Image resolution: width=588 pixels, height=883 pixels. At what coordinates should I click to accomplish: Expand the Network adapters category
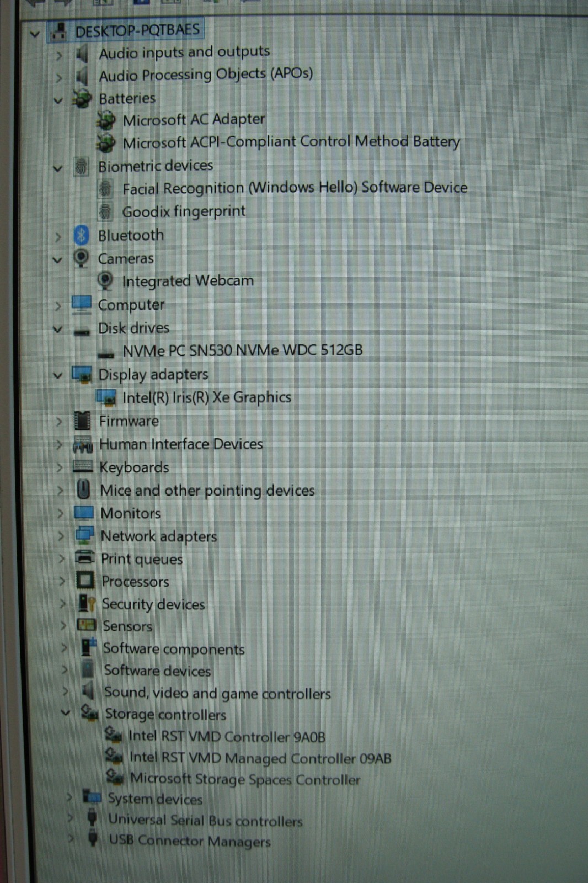[x=61, y=536]
